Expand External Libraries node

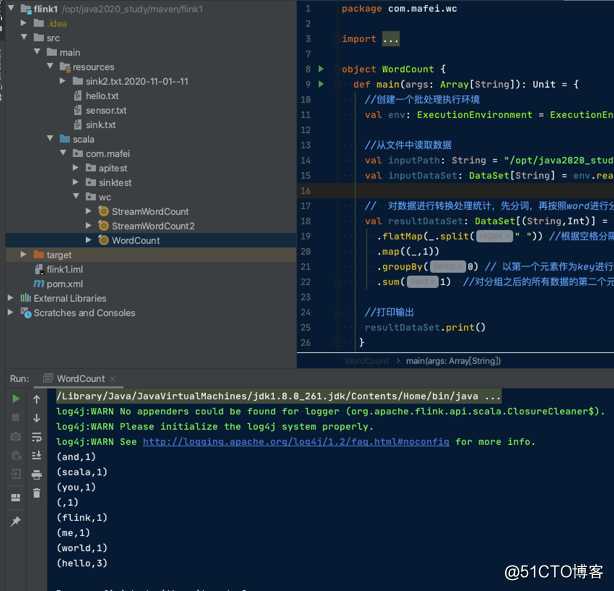pyautogui.click(x=11, y=298)
